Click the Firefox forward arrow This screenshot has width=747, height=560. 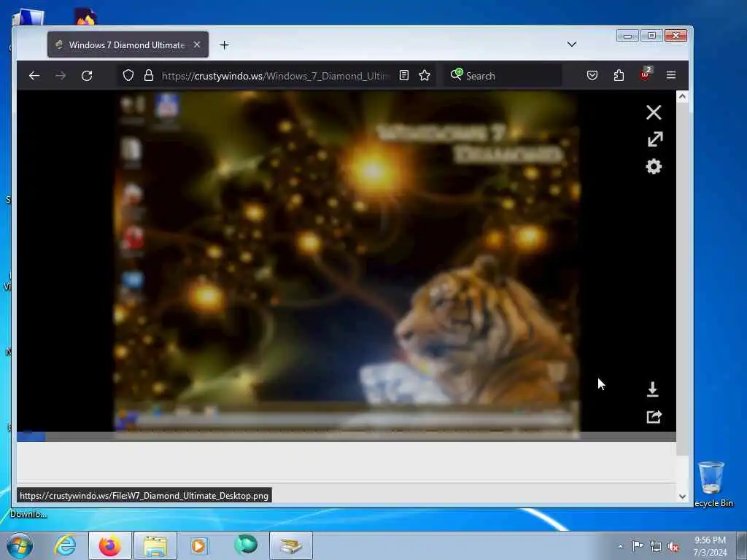(61, 76)
